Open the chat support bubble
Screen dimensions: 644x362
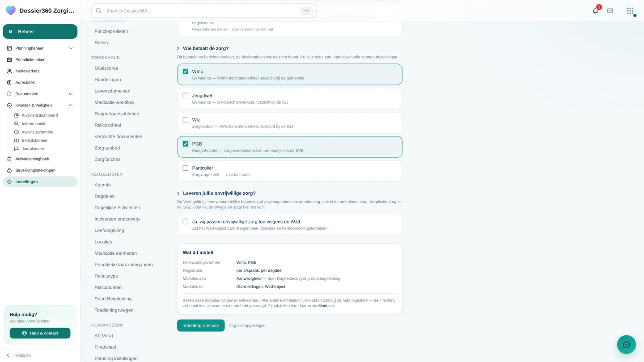[627, 345]
